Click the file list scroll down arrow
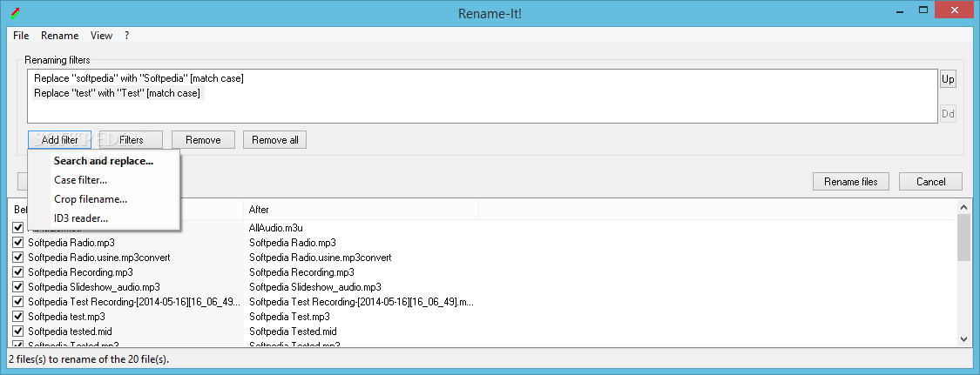This screenshot has height=375, width=980. click(963, 338)
